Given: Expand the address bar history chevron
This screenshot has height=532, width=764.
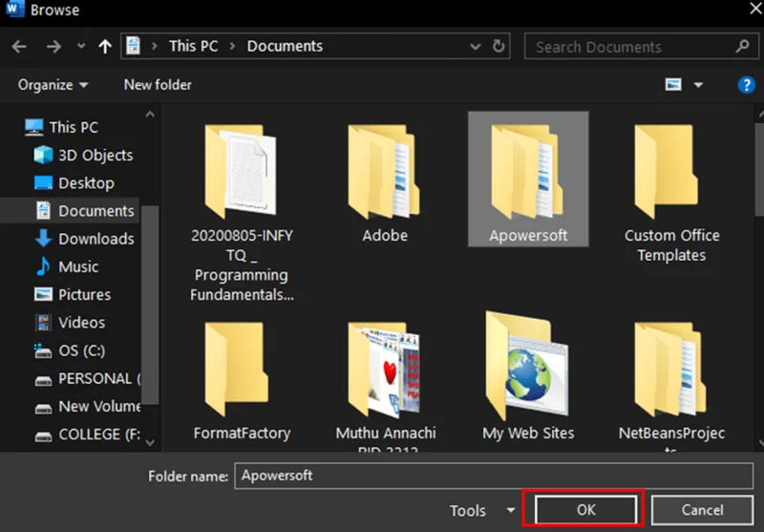Looking at the screenshot, I should (475, 47).
